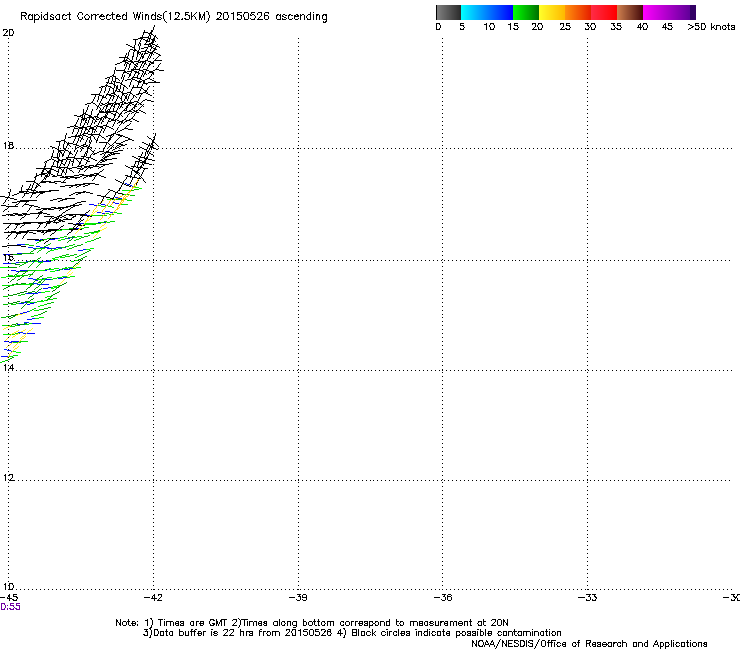This screenshot has width=740, height=650.
Task: Click the yellow 20-25 knots legend color
Action: coord(552,12)
